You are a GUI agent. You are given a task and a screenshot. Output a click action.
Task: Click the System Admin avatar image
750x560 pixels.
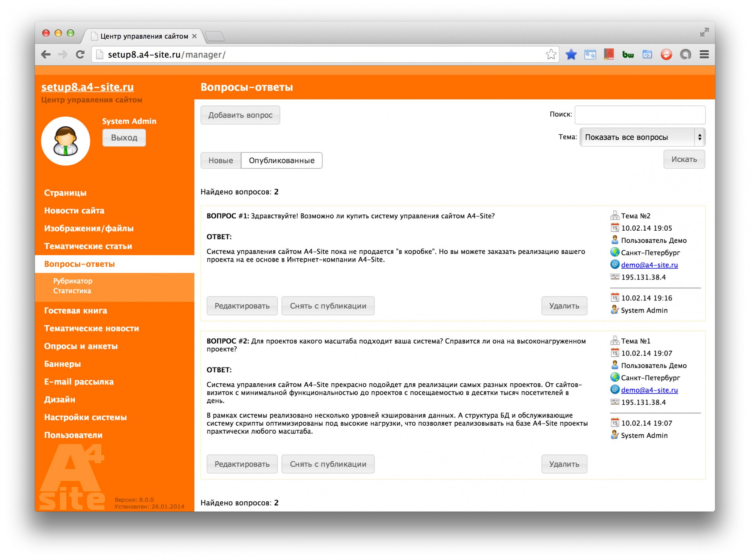pyautogui.click(x=66, y=141)
